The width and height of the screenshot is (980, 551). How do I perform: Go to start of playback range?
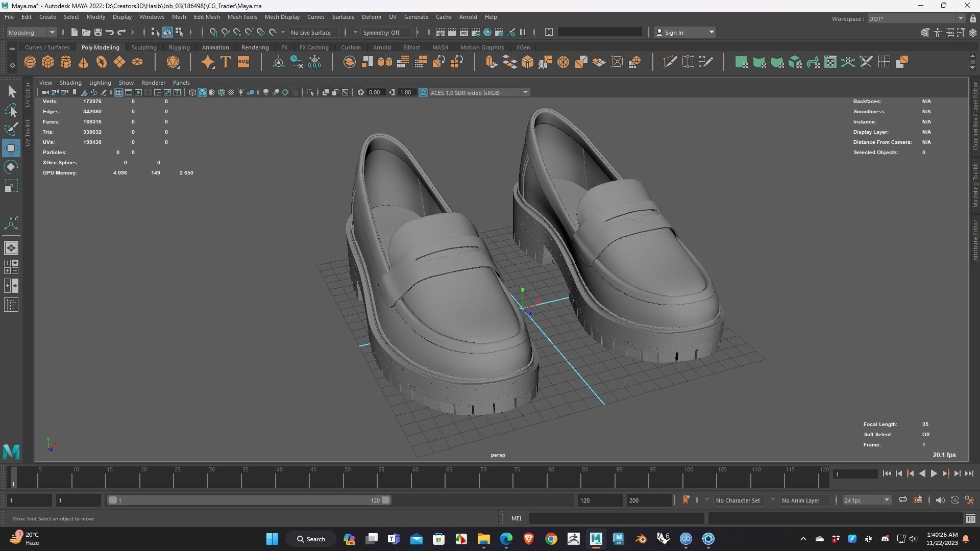(887, 473)
